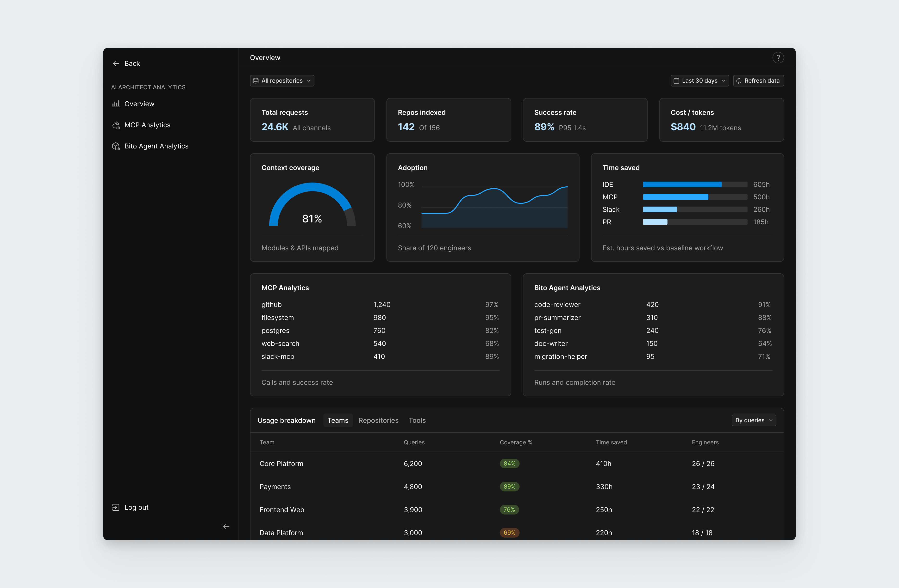Click the MCP Analytics card title

[285, 288]
